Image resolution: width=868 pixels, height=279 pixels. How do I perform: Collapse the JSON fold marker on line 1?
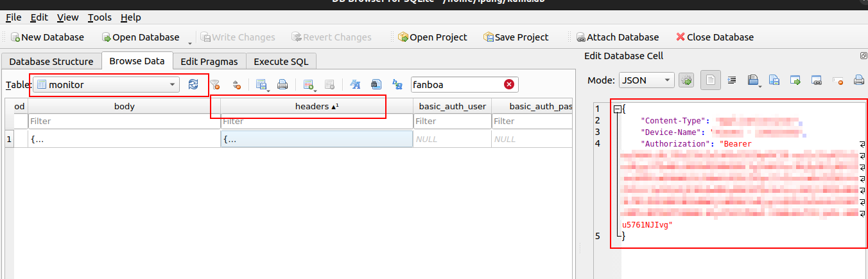(618, 109)
